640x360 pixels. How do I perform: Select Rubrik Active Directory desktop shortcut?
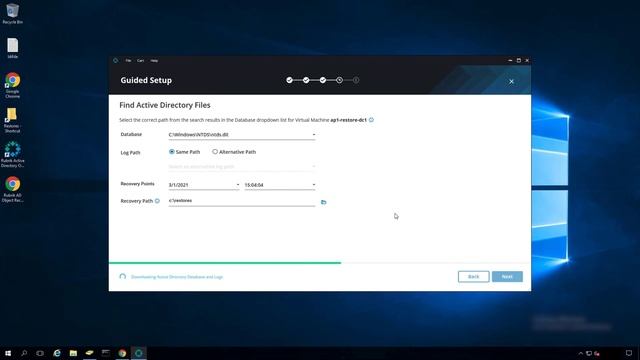click(13, 155)
